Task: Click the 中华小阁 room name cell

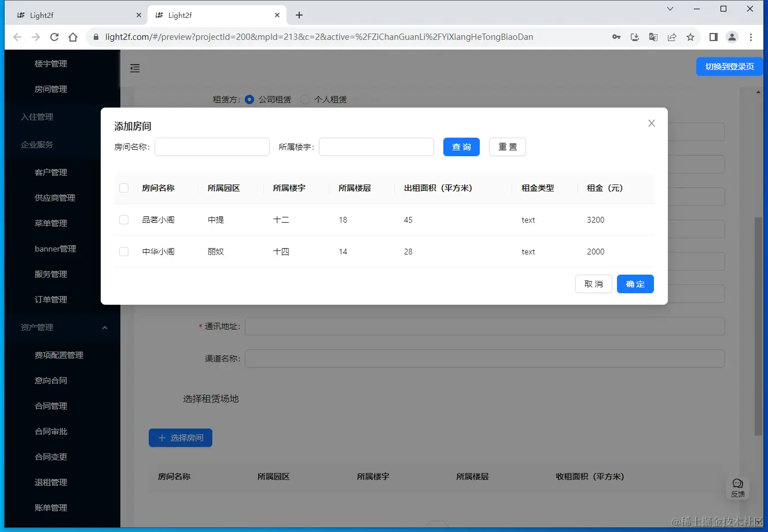Action: [158, 252]
